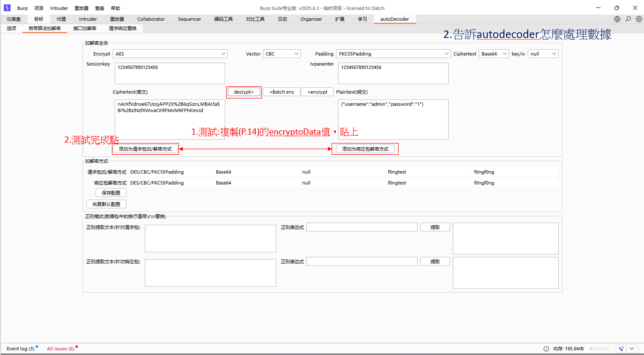Open the Intruder menu in menu bar
The height and width of the screenshot is (355, 644).
59,8
